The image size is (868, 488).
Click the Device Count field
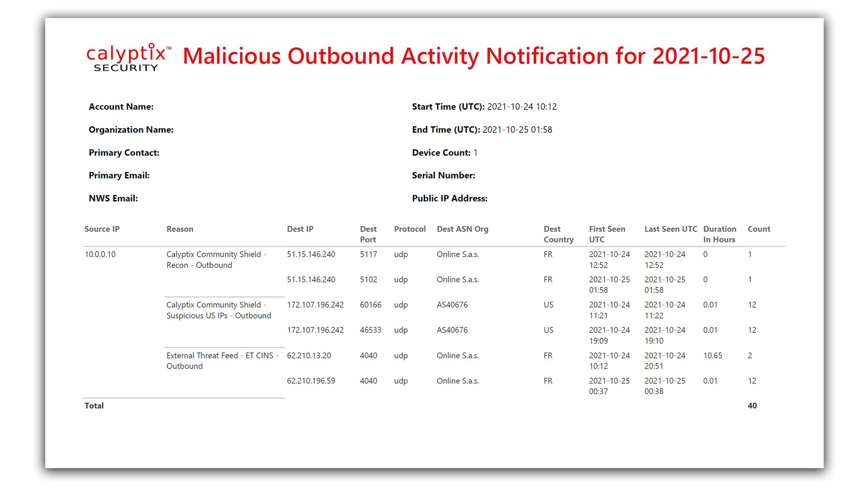(444, 153)
